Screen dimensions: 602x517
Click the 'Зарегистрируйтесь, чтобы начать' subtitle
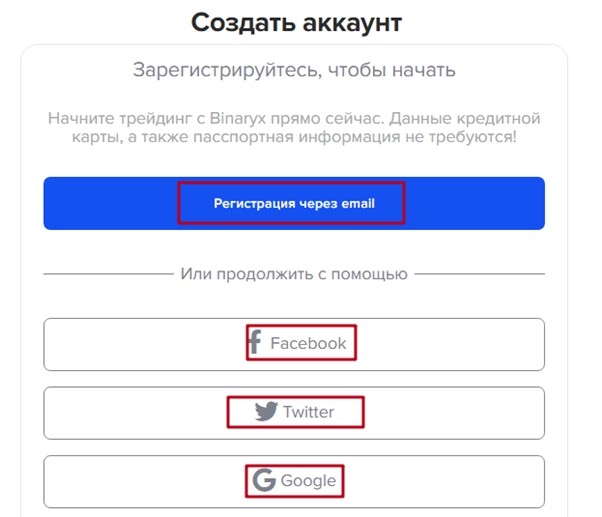[x=294, y=70]
